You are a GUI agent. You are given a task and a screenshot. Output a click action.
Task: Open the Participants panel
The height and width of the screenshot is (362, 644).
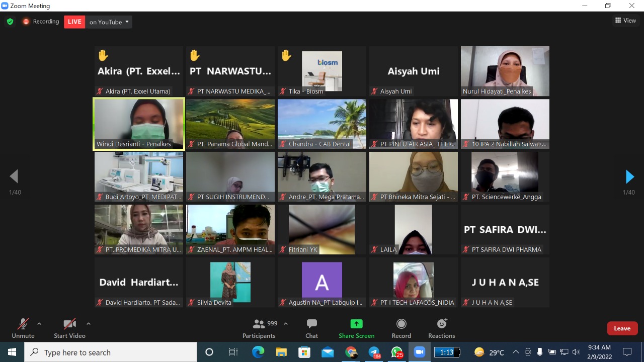coord(259,328)
